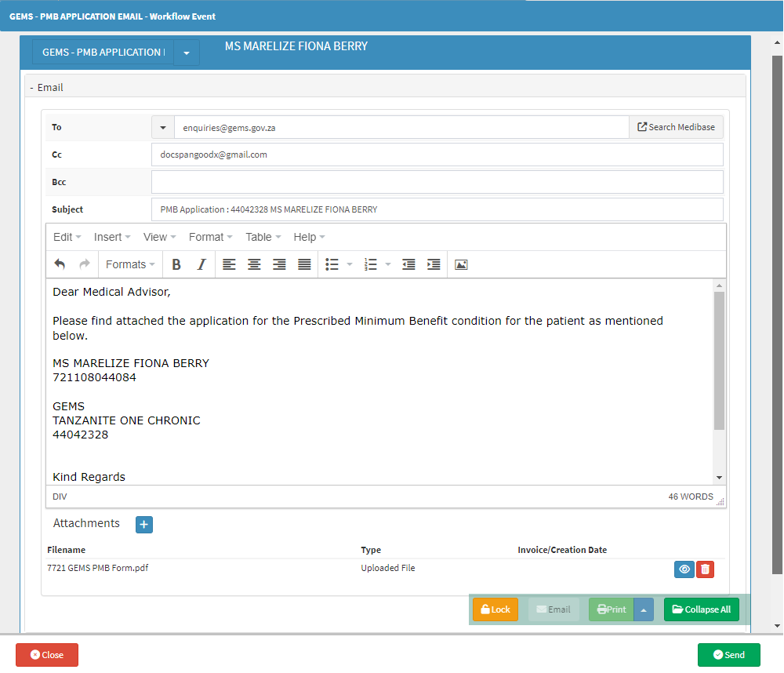Screen dimensions: 784x673
Task: Close the workflow event dialog
Action: [47, 655]
